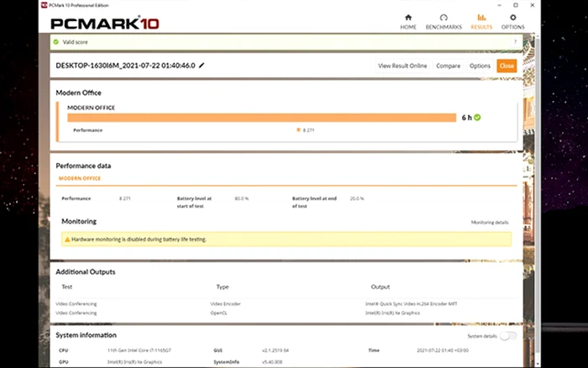Click the Intel Quick Sync Video output cell
The width and height of the screenshot is (588, 368).
point(411,304)
